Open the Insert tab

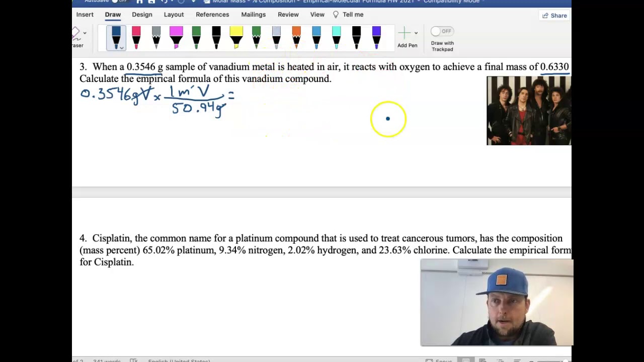(85, 15)
